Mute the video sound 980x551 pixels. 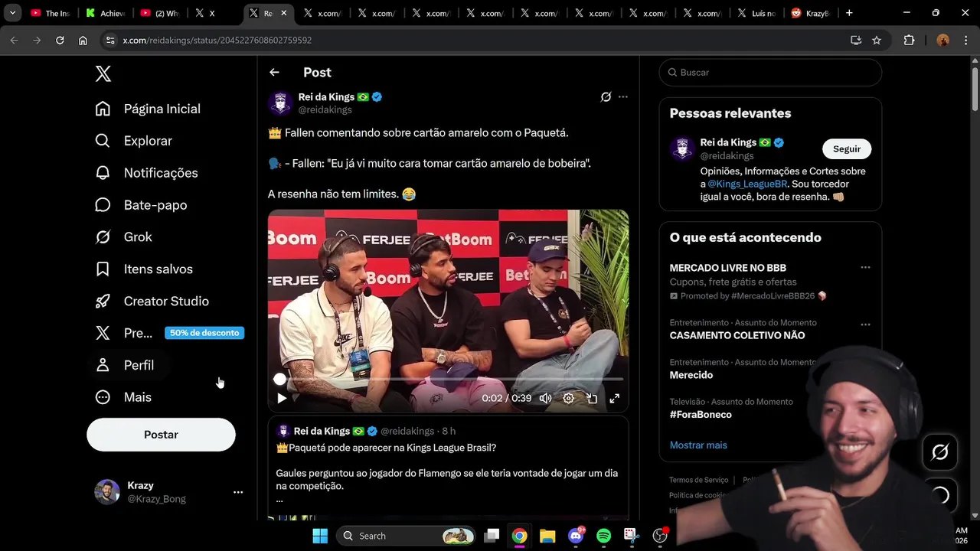coord(545,398)
